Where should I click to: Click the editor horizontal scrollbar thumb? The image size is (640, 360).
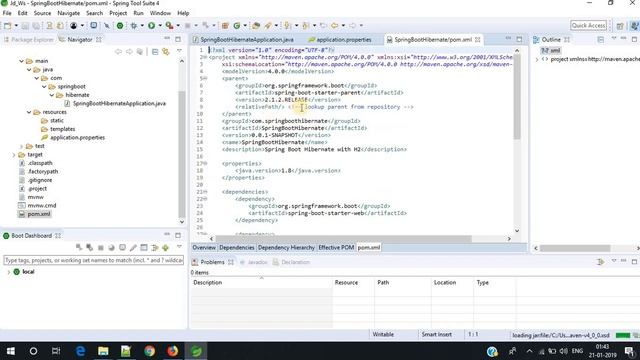click(x=343, y=238)
